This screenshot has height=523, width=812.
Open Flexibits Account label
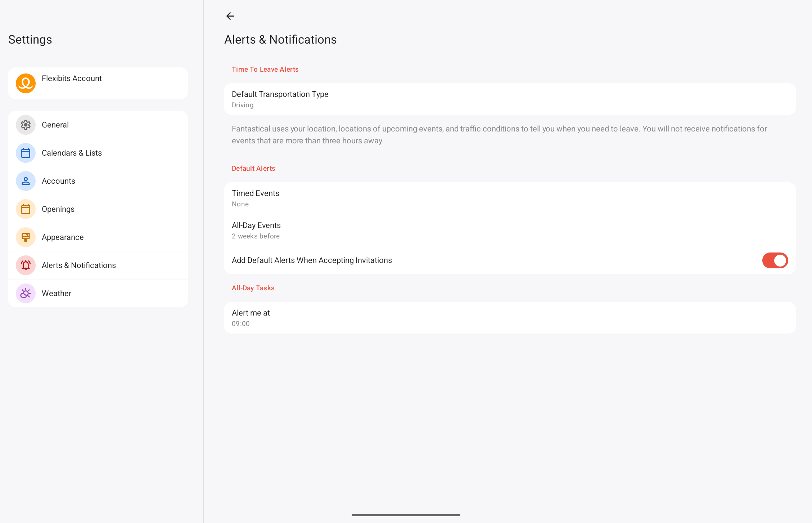point(72,78)
